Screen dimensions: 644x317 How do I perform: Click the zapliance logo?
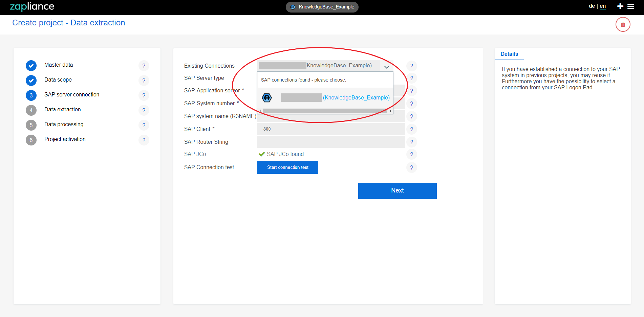pos(32,6)
